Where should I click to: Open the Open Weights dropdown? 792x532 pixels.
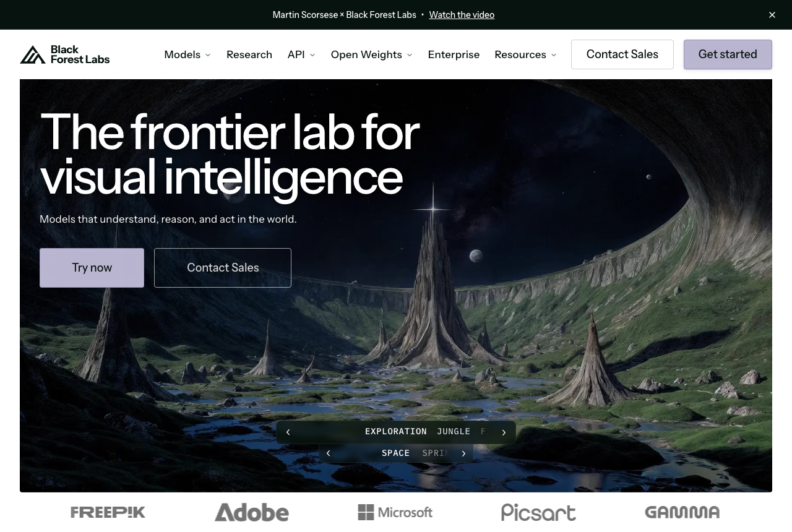tap(372, 54)
